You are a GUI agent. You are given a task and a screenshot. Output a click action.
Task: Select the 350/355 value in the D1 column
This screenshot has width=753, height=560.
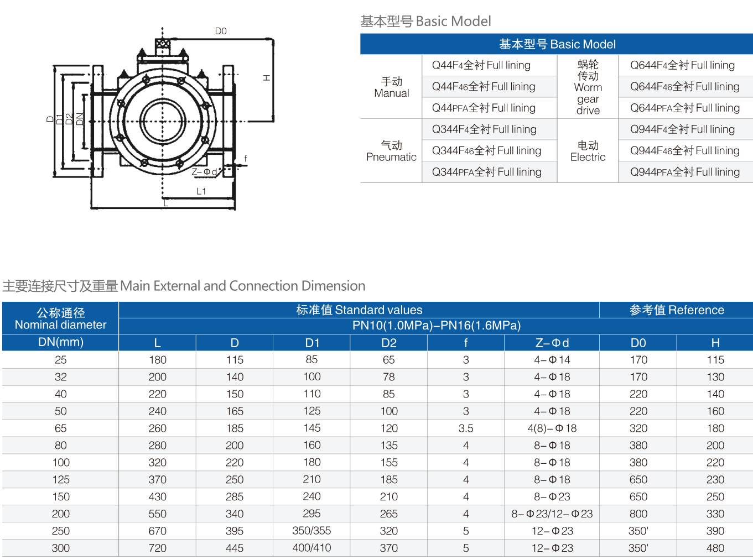coord(311,531)
